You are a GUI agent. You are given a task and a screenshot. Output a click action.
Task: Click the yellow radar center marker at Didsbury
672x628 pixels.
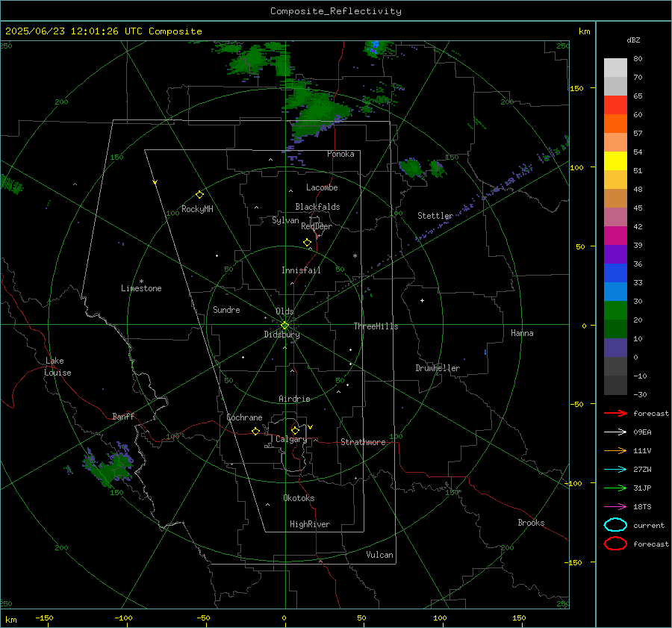tap(284, 326)
